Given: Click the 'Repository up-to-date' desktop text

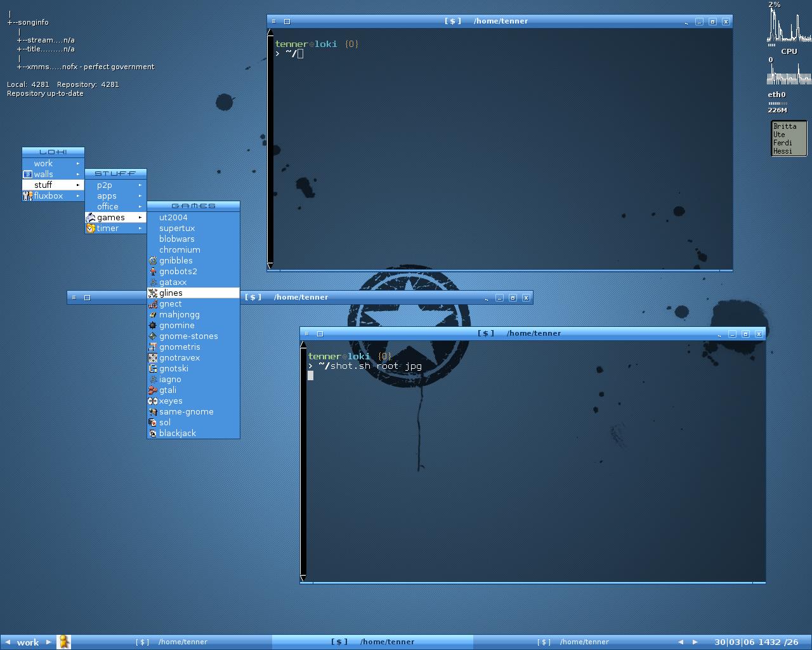Looking at the screenshot, I should point(45,93).
